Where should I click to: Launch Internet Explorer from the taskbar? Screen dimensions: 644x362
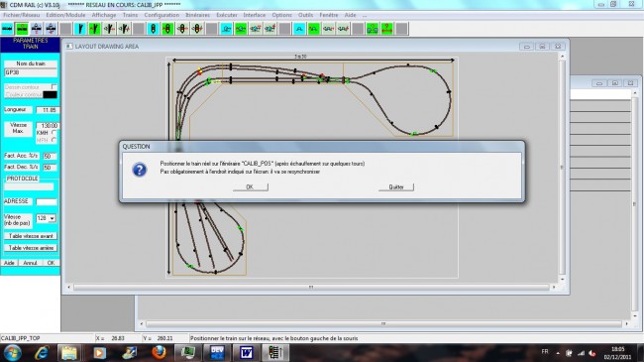point(42,352)
